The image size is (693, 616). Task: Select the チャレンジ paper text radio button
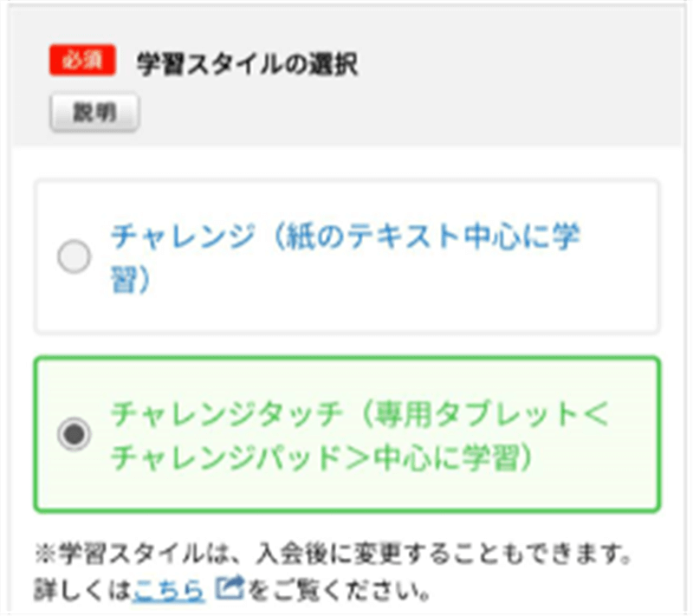(x=74, y=256)
